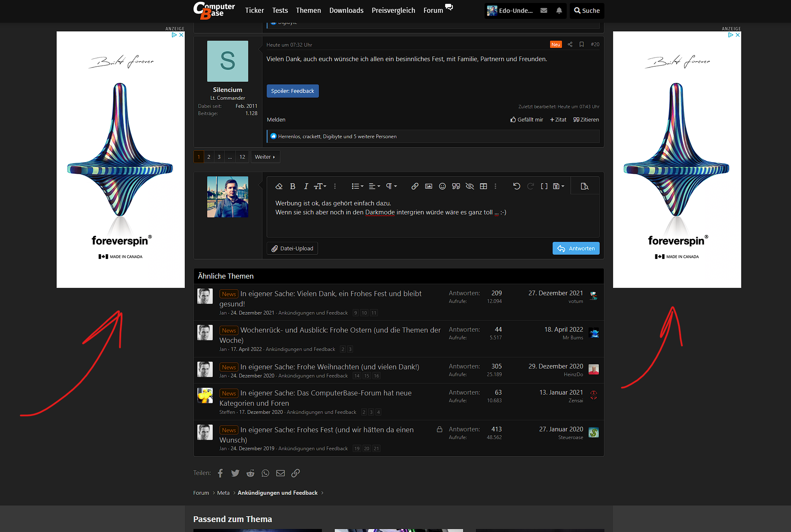Open the Downloads section in the navigation
Screen dimensions: 791x532
346,10
